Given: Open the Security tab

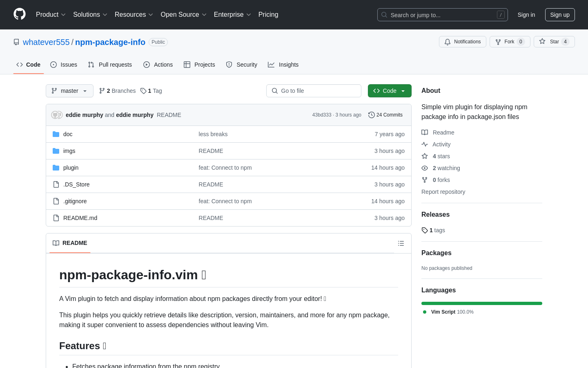Looking at the screenshot, I should (x=242, y=65).
